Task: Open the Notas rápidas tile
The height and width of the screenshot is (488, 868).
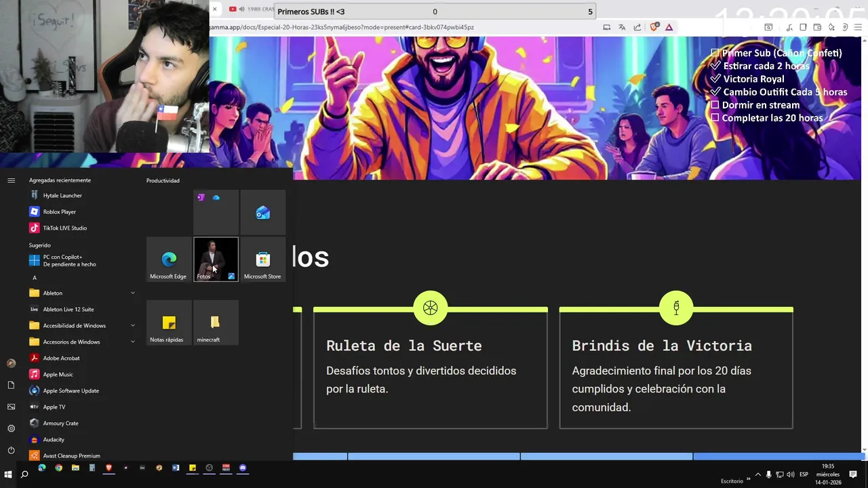Action: 169,323
